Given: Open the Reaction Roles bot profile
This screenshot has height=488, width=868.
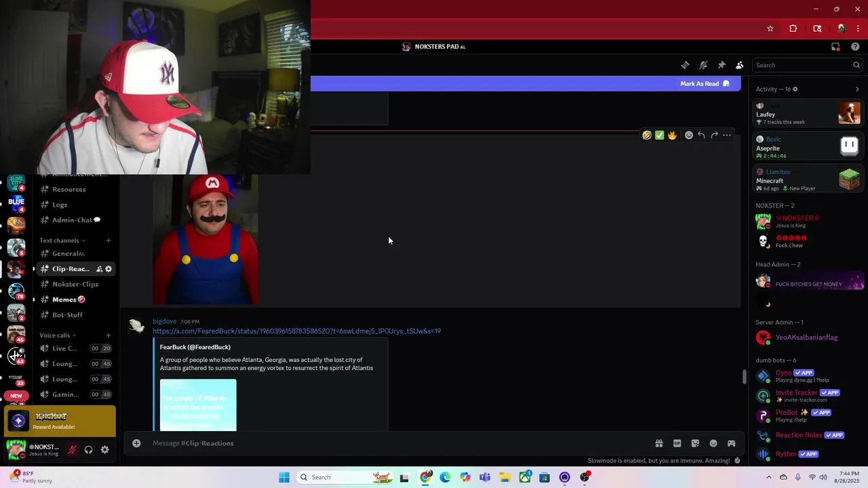Looking at the screenshot, I should [808, 435].
